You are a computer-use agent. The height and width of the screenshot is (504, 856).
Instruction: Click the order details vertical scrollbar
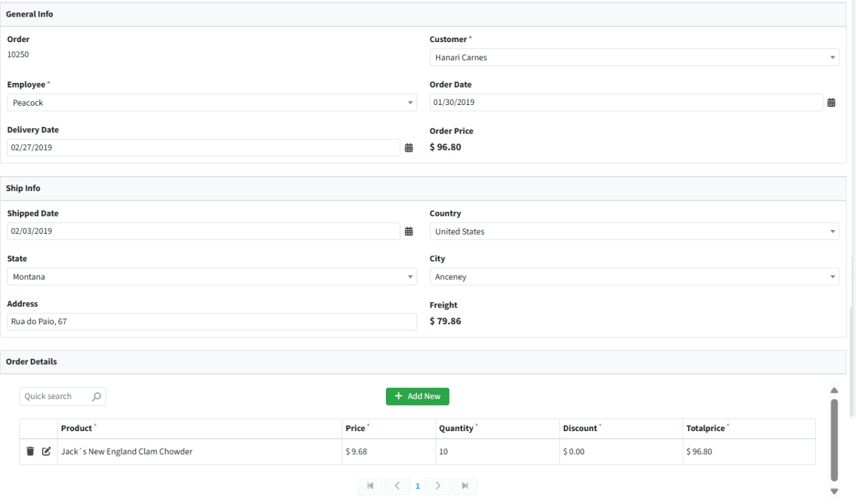pyautogui.click(x=834, y=440)
